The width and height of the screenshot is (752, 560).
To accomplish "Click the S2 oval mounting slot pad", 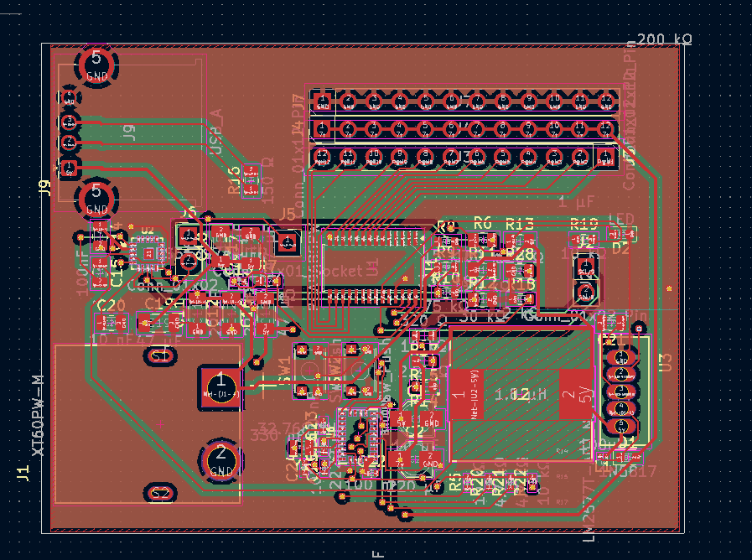I will click(161, 493).
